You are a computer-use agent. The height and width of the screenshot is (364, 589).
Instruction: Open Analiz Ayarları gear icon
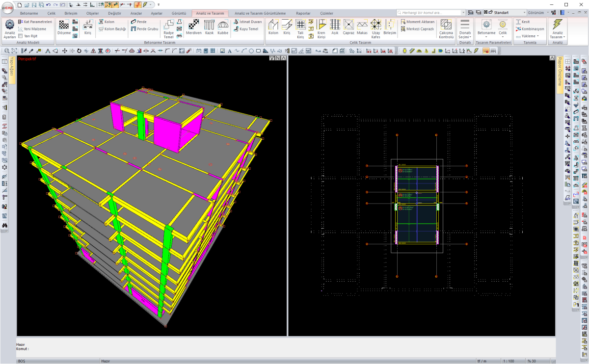pos(9,26)
